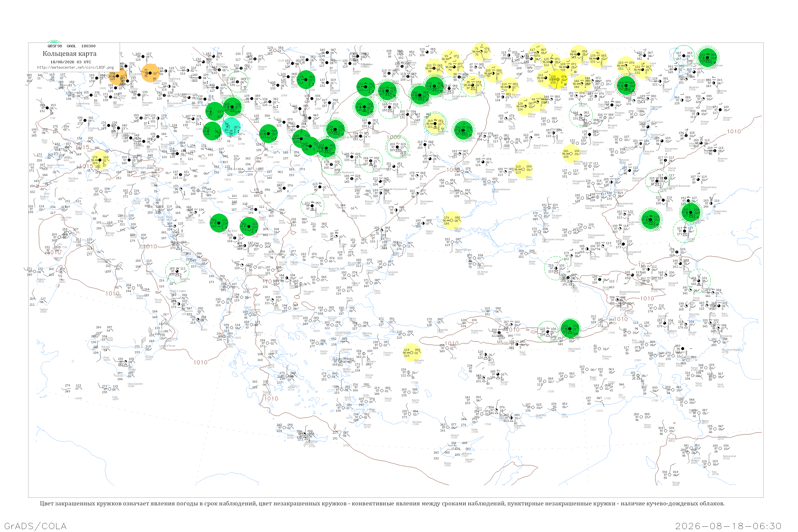The height and width of the screenshot is (532, 798).
Task: Click the yellow haze circle at Eskisehir
Action: tap(412, 353)
